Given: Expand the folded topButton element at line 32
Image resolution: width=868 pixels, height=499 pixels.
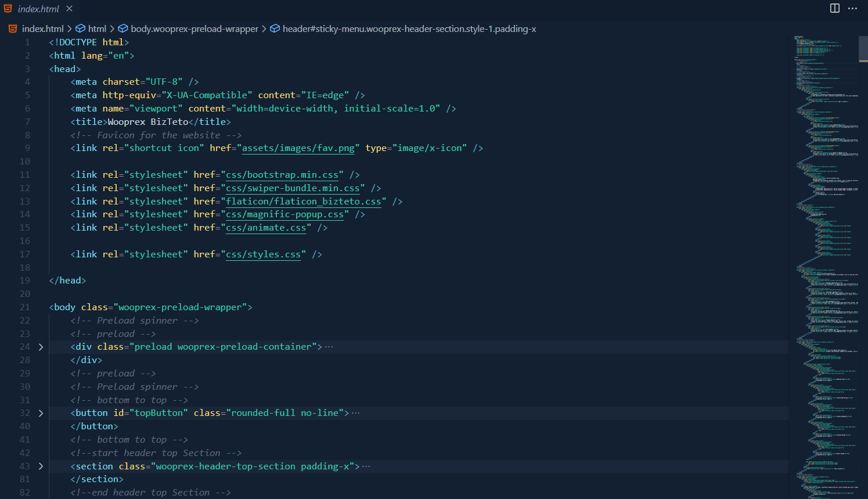Looking at the screenshot, I should click(40, 412).
